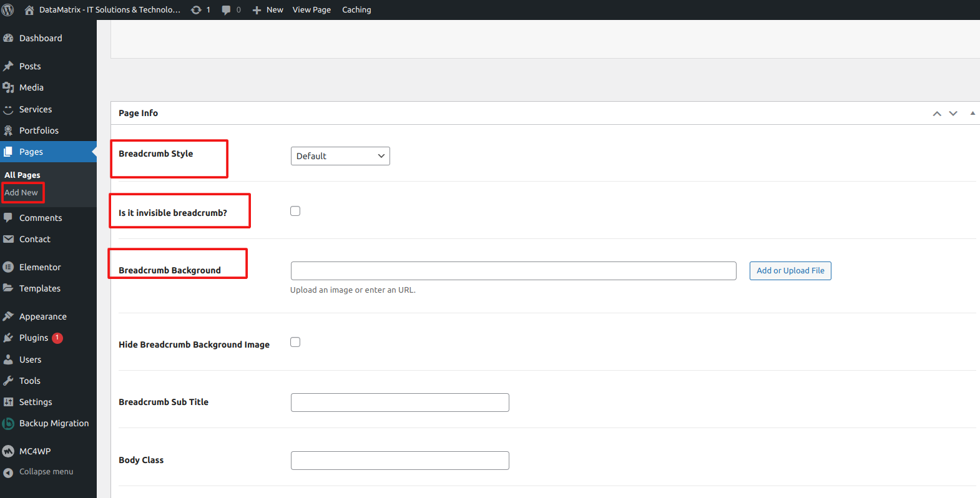Click the MC4WP icon
This screenshot has width=980, height=498.
8,451
